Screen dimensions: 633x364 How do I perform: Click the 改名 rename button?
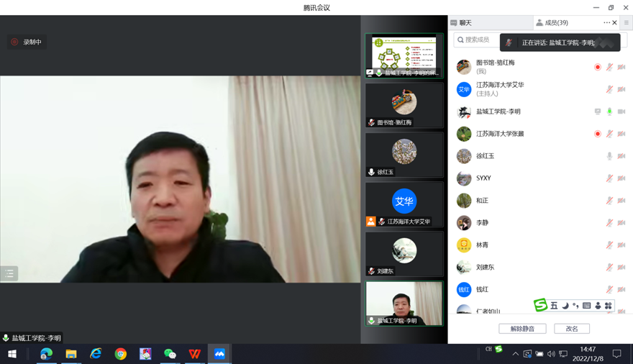[x=572, y=329]
